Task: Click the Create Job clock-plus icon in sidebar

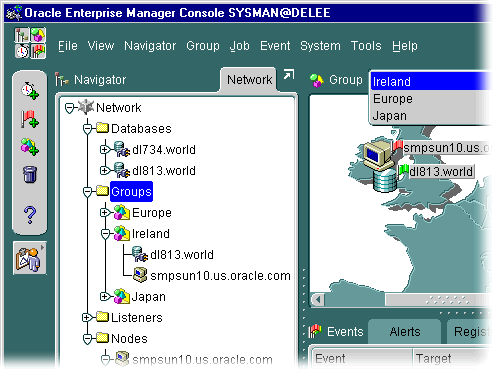Action: (30, 90)
